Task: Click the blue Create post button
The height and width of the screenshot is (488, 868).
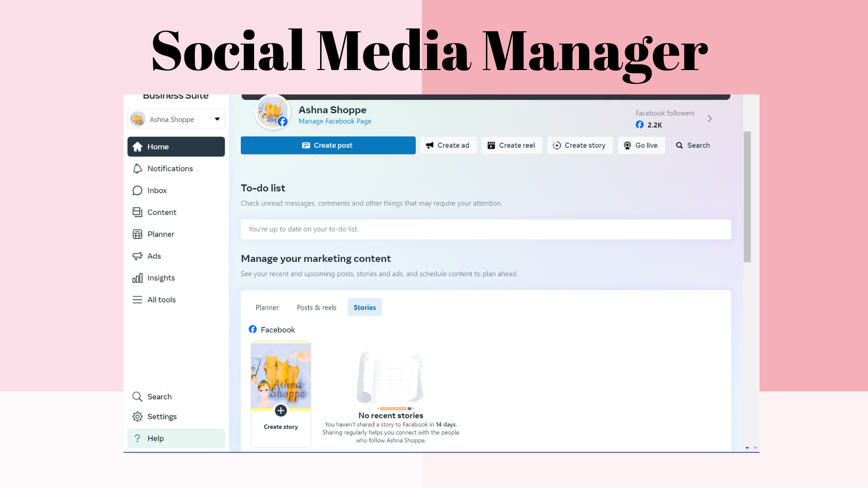Action: pos(328,145)
